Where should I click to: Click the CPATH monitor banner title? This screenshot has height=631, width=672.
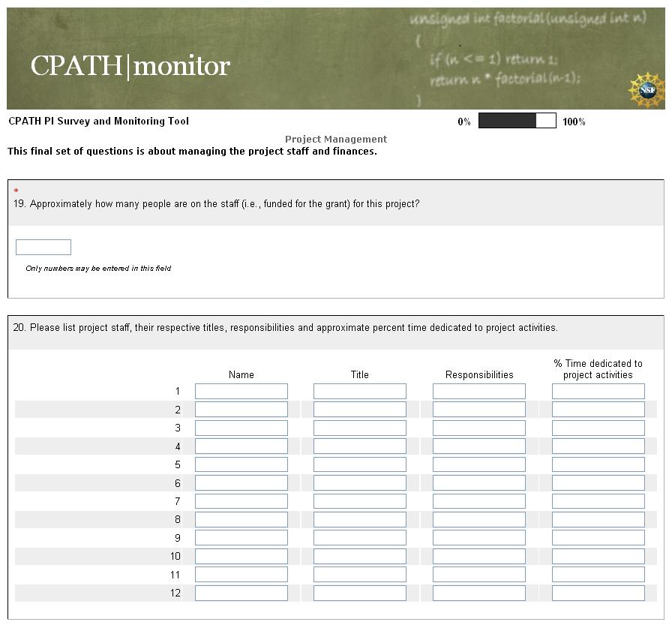[x=130, y=66]
